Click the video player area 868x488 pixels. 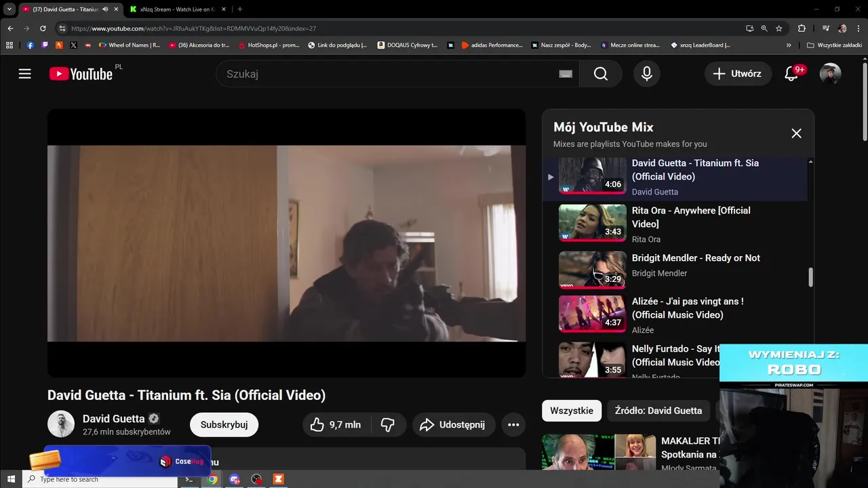pos(286,243)
